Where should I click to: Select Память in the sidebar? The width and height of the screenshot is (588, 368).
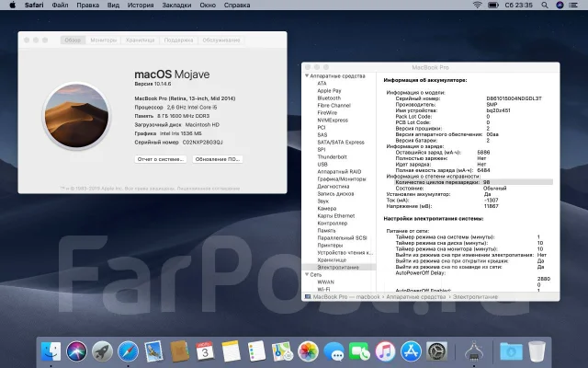pyautogui.click(x=326, y=231)
